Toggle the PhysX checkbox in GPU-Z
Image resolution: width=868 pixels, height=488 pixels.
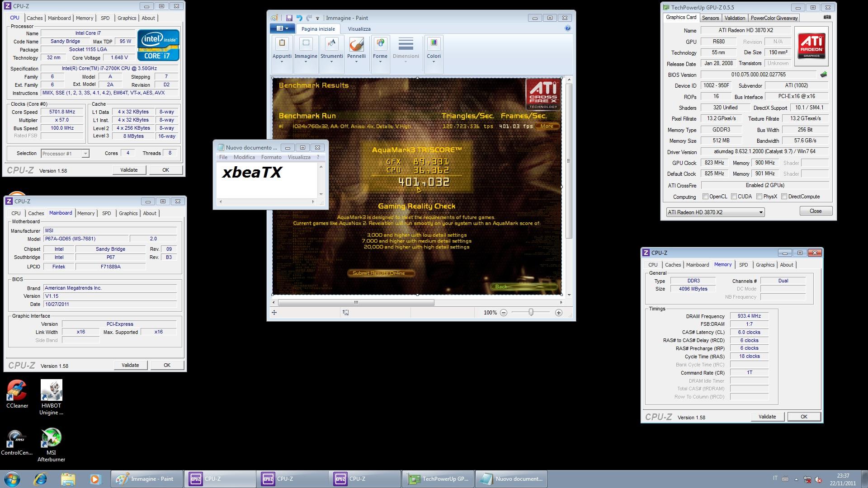coord(759,197)
